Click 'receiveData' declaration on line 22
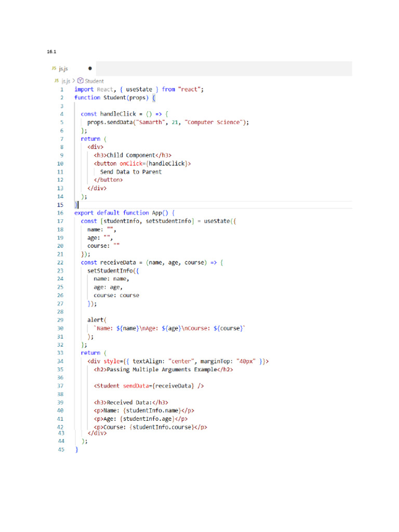 click(x=118, y=262)
